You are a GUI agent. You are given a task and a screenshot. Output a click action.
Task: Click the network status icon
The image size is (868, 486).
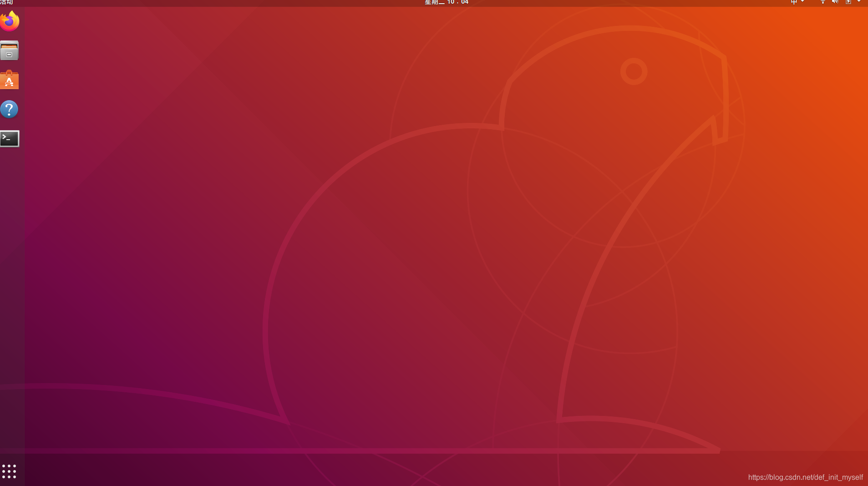pyautogui.click(x=823, y=2)
